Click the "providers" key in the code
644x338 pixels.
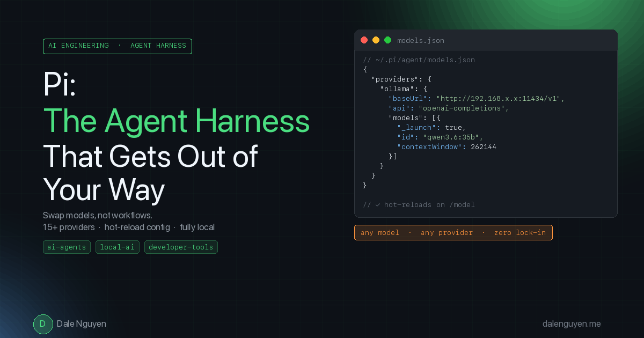(x=395, y=79)
